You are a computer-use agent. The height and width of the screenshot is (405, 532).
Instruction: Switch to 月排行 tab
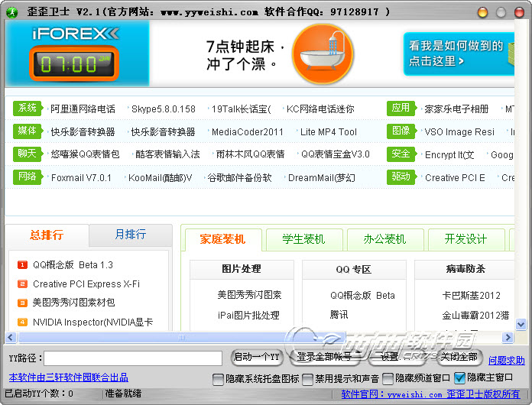click(x=131, y=235)
